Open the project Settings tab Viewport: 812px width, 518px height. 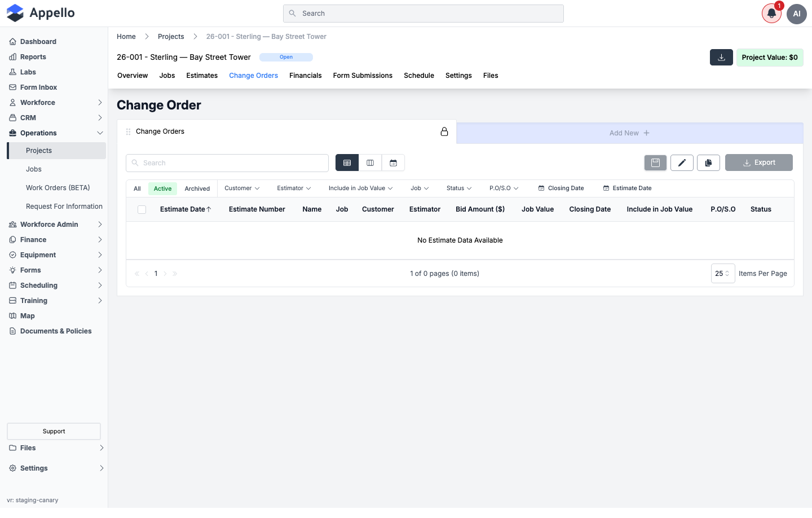tap(458, 76)
